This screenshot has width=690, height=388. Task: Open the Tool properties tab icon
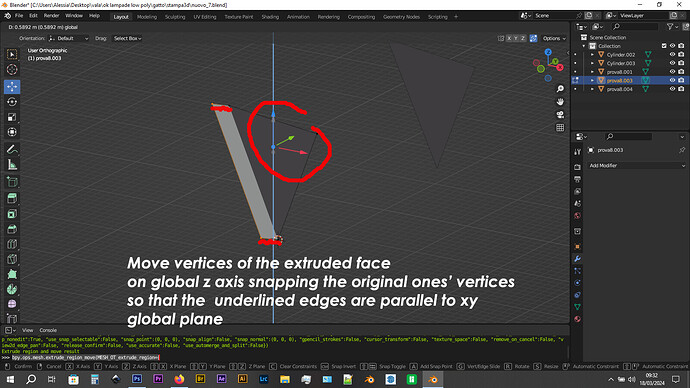coord(577,152)
